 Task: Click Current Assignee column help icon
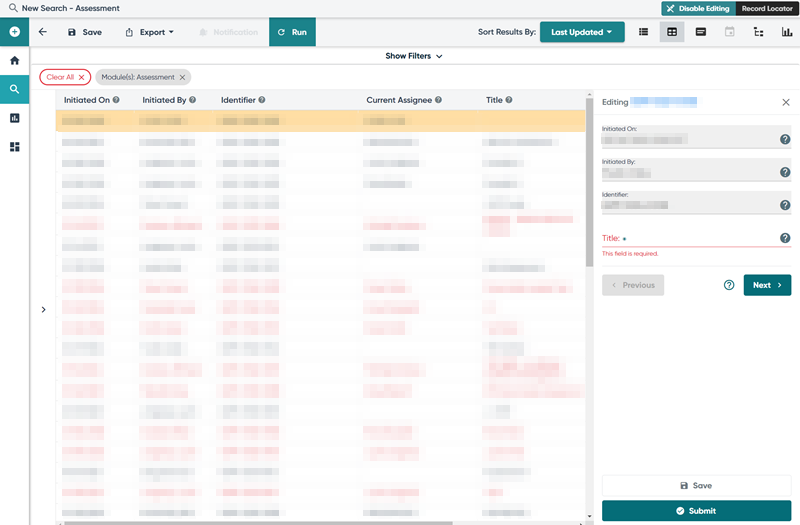(438, 100)
